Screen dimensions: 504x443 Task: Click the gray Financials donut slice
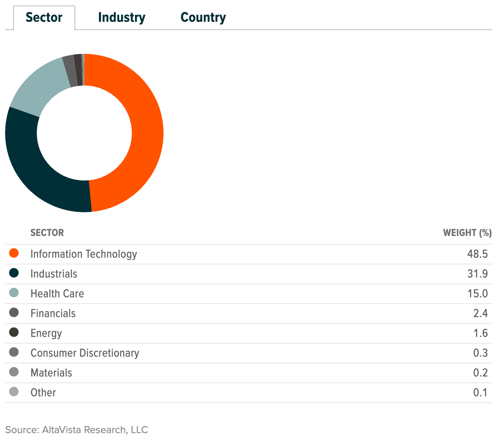[70, 71]
